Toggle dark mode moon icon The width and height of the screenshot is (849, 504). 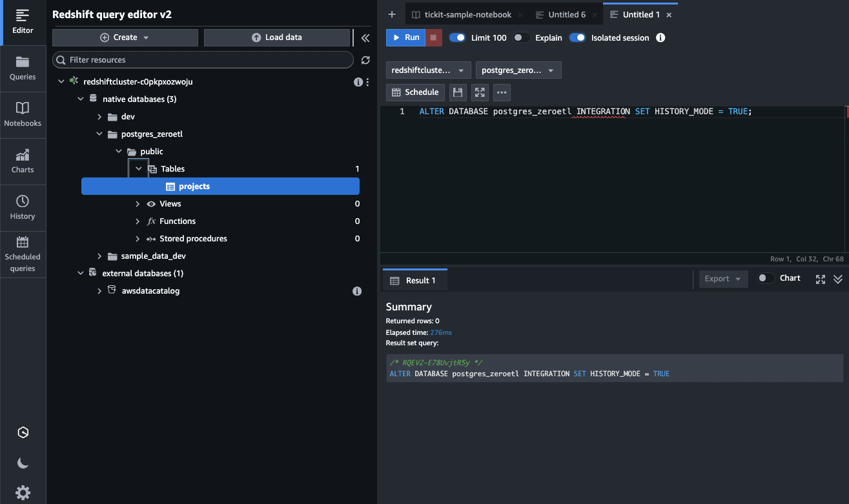pyautogui.click(x=23, y=463)
